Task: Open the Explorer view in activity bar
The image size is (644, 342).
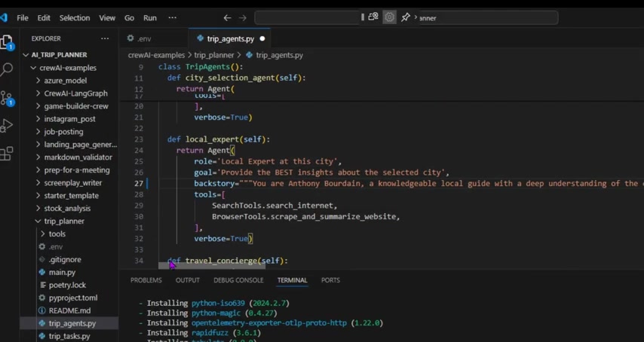Action: tap(6, 42)
